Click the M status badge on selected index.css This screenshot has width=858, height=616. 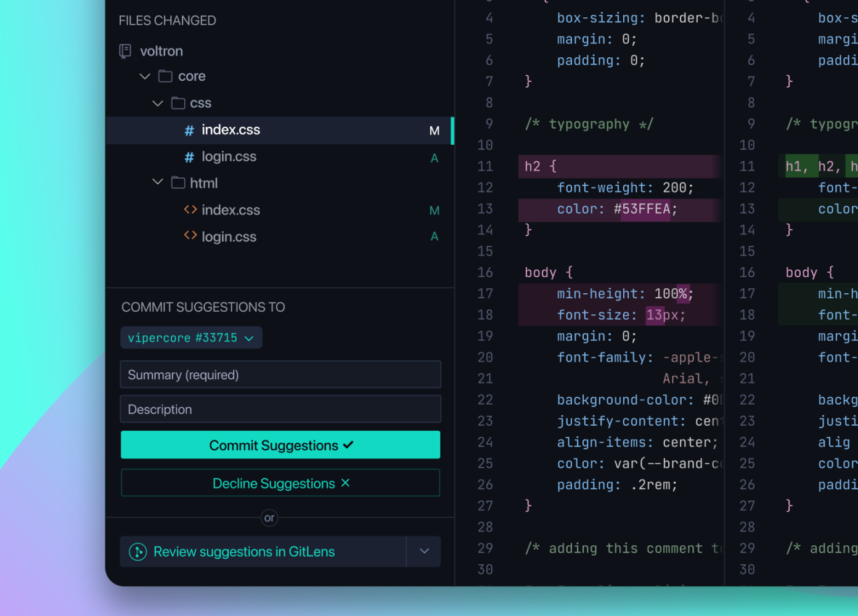435,131
